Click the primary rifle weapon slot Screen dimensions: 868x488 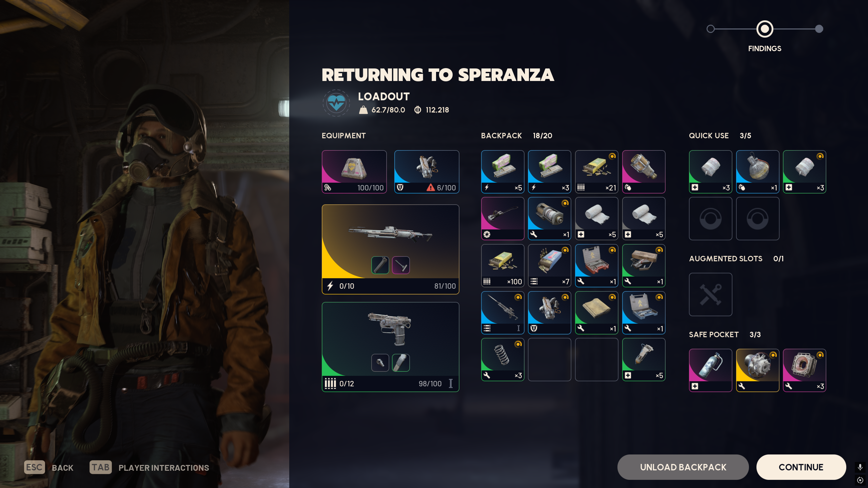(390, 249)
